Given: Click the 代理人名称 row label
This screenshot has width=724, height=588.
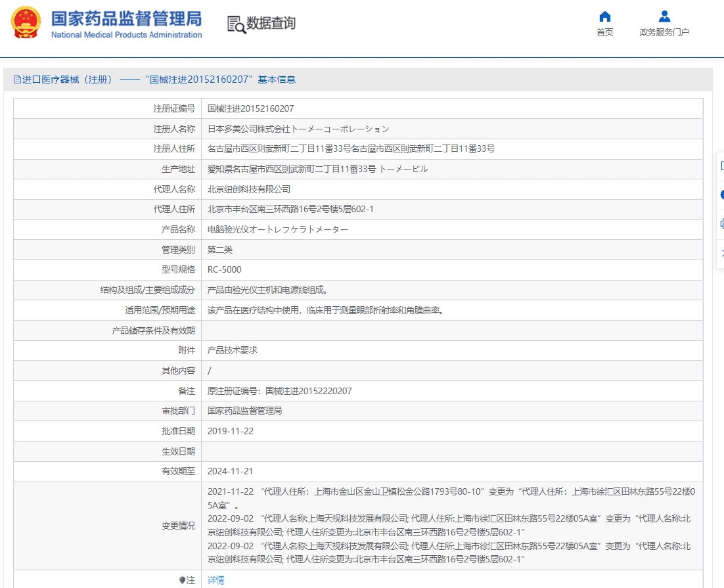Looking at the screenshot, I should (174, 189).
